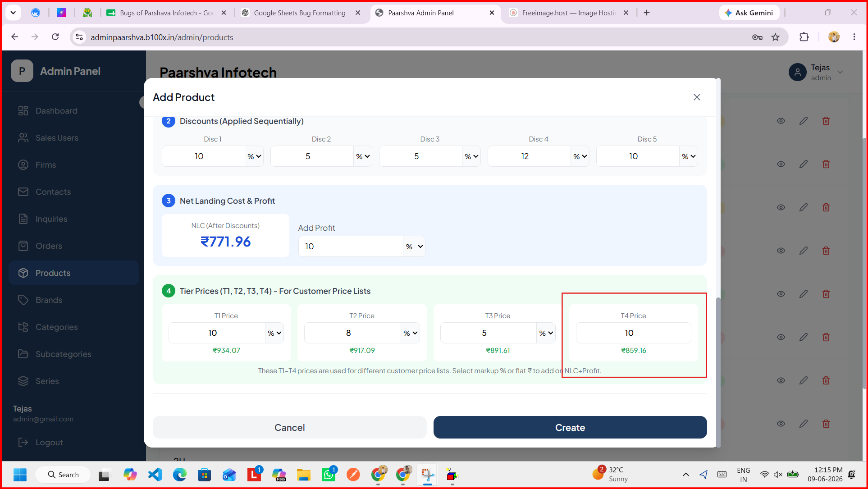
Task: Open the clock and calendar flyout
Action: (x=825, y=475)
